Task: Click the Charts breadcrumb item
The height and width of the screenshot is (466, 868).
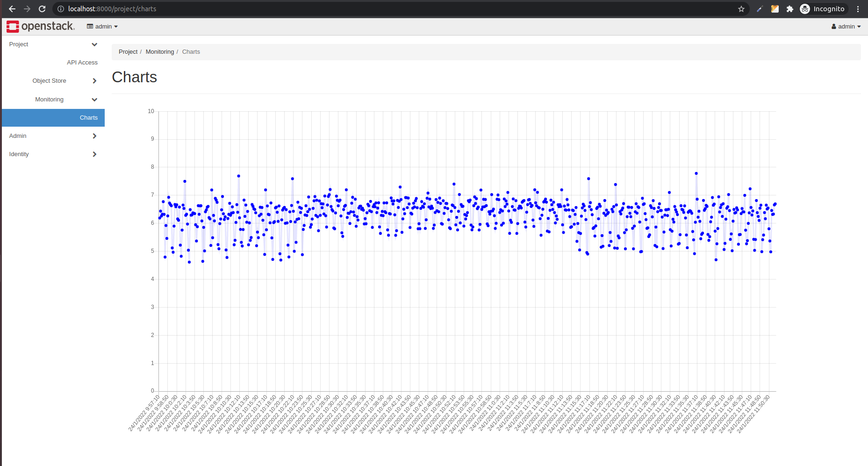Action: [x=191, y=52]
